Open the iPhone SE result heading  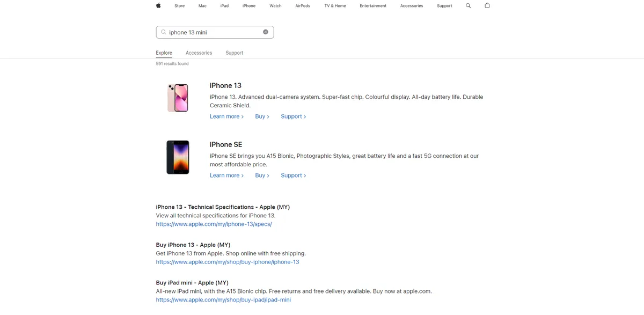tap(226, 144)
